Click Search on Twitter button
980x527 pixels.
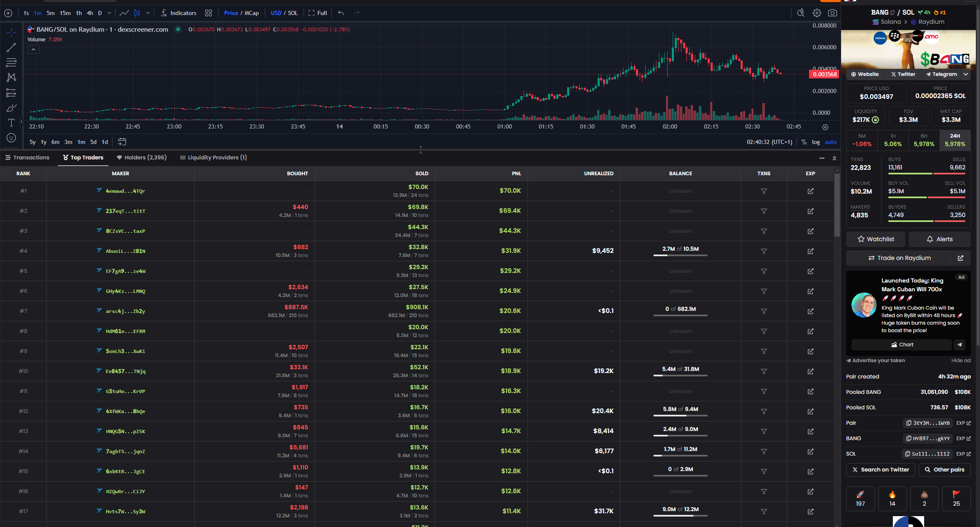click(880, 470)
